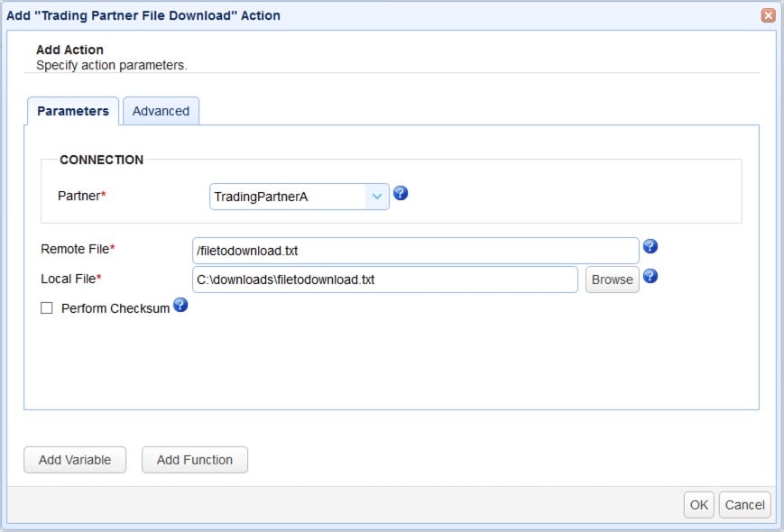The height and width of the screenshot is (532, 784).
Task: Click the Add Variable button
Action: point(75,460)
